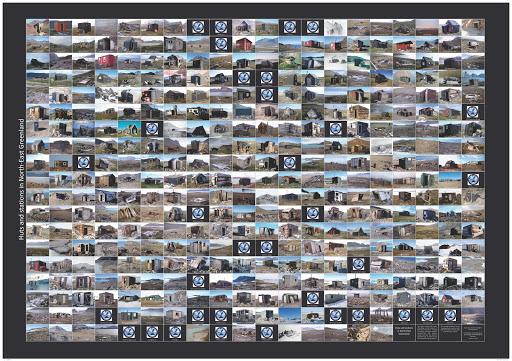This screenshot has height=361, width=512.
Task: Click the first logo placeholder in top row
Action: [198, 27]
